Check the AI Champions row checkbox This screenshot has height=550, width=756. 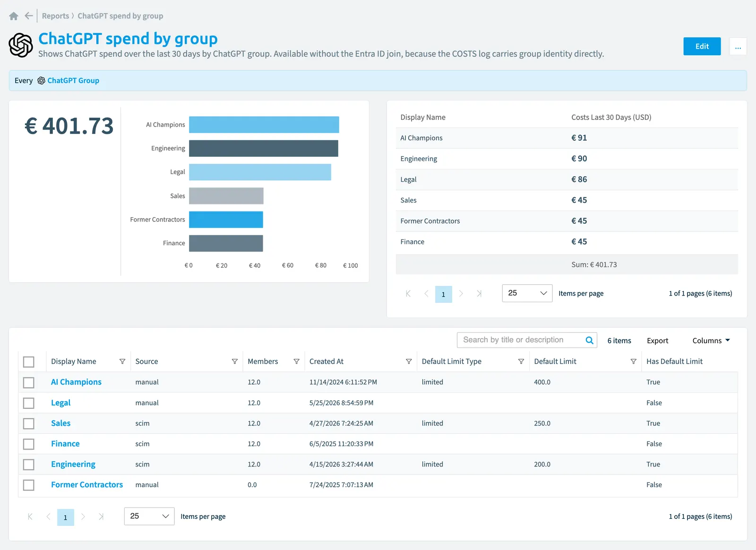(29, 382)
